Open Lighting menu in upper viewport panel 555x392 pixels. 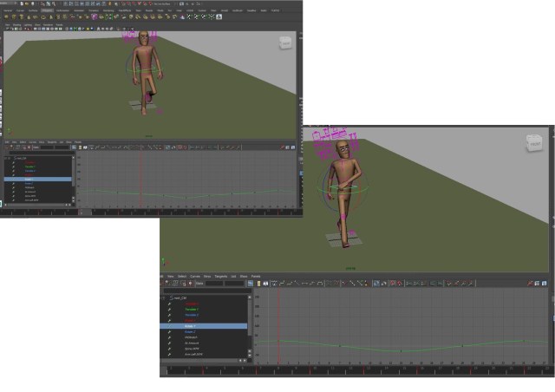pos(28,25)
